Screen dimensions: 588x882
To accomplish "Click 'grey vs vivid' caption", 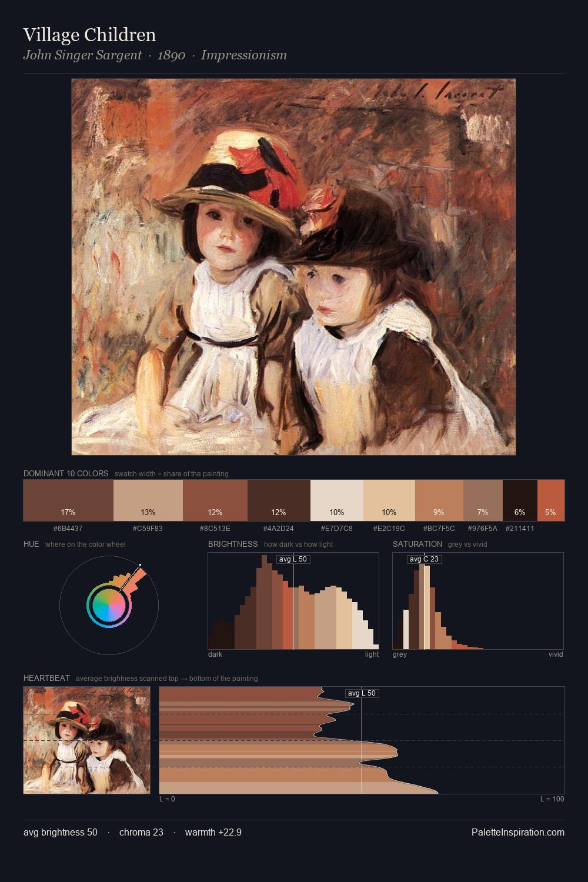I will point(467,544).
